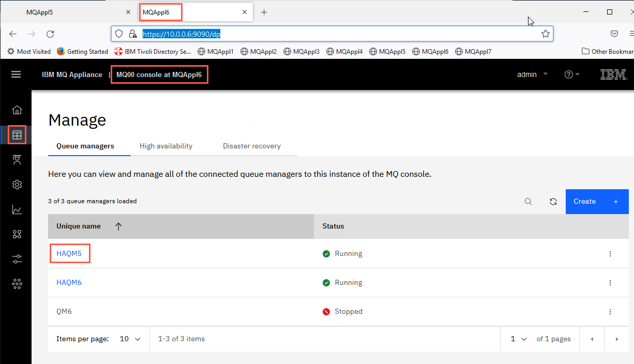Click the four-squares sidebar icon
Viewport: 634px width, 364px height.
pos(17,234)
